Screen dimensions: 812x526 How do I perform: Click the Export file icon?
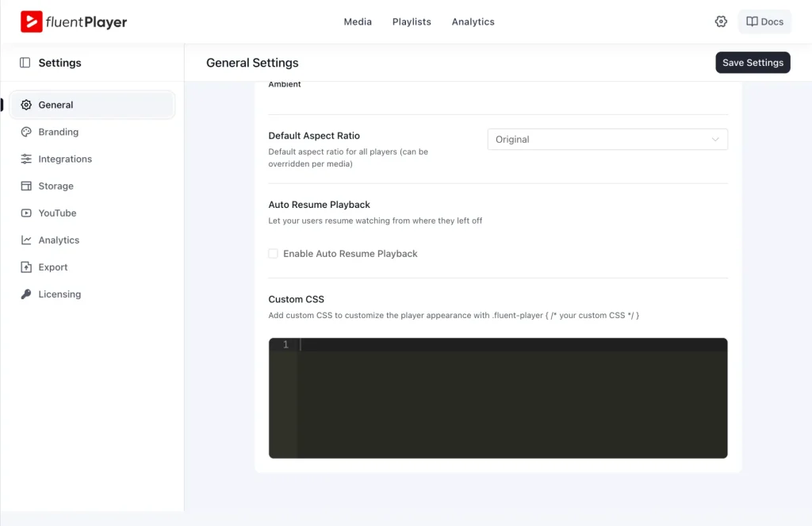tap(26, 267)
